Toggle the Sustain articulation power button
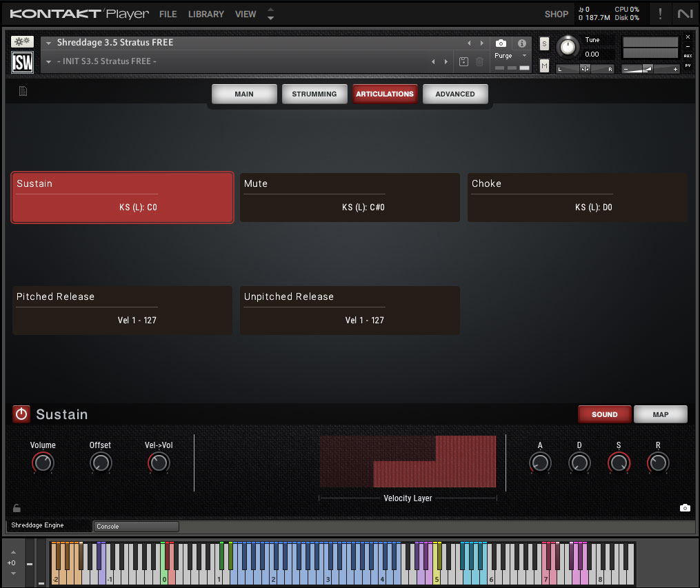The image size is (700, 588). pos(21,414)
